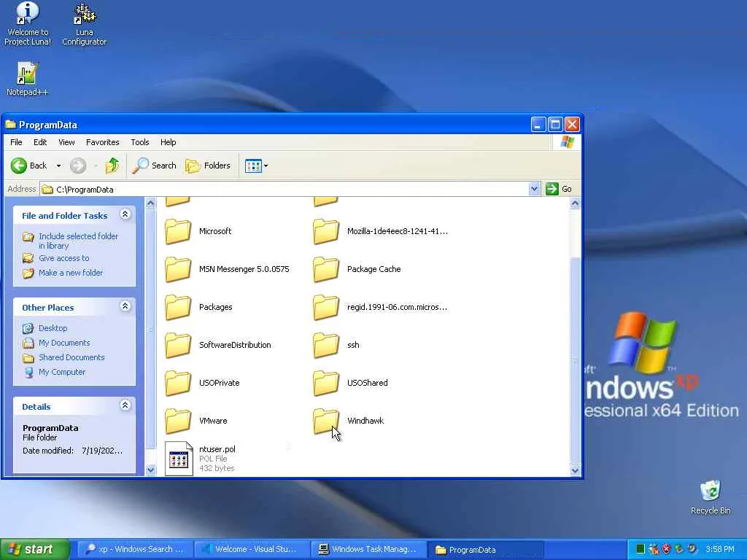This screenshot has height=560, width=747.
Task: Open the Back history dropdown arrow
Action: pos(59,166)
